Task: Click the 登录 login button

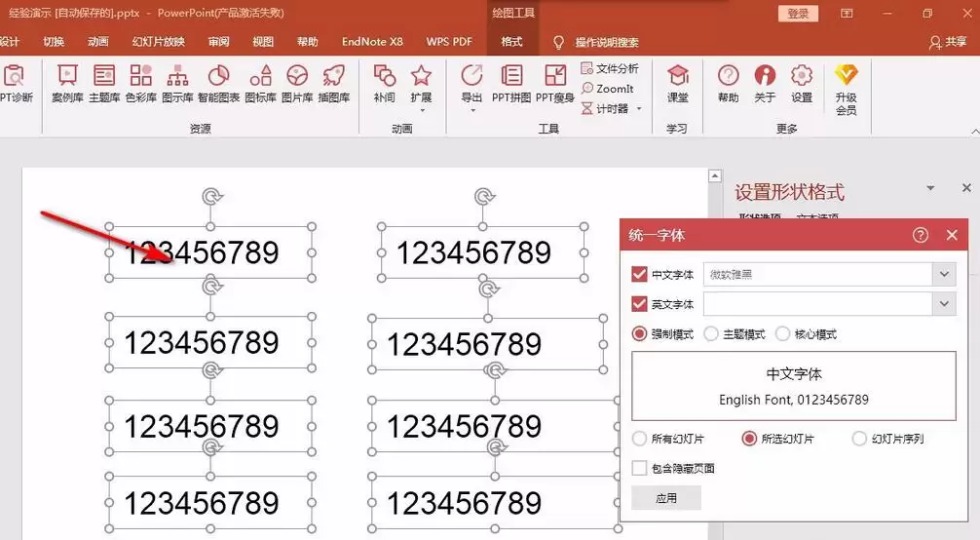Action: coord(798,14)
